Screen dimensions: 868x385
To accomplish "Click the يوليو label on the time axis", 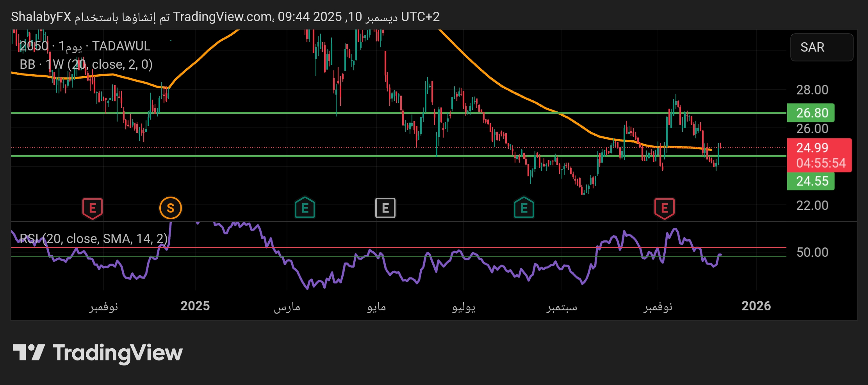I will click(463, 307).
